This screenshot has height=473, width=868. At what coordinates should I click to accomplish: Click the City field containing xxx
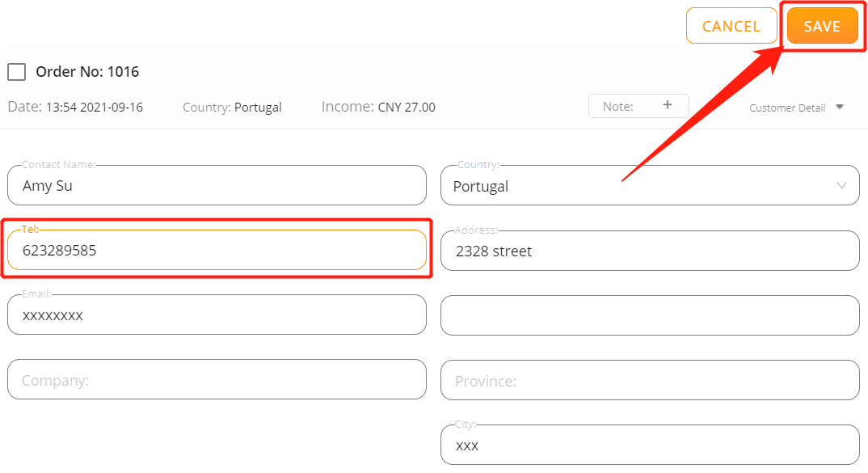(x=650, y=445)
